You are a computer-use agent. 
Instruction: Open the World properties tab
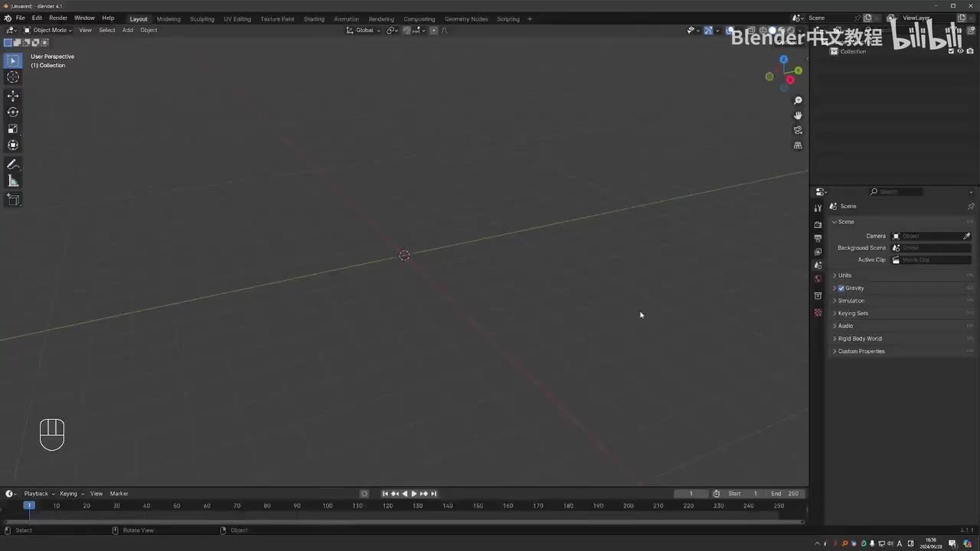tap(818, 279)
